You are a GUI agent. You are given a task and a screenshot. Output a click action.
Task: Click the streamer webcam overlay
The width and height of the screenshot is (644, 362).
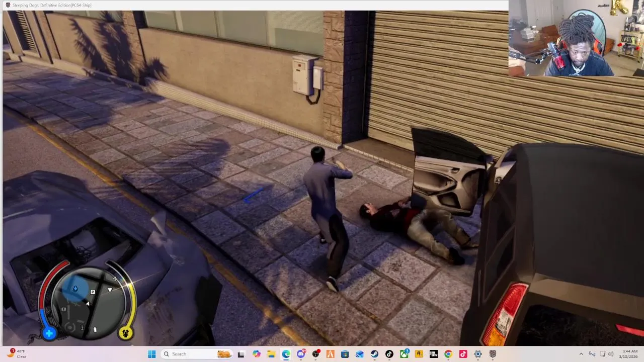tap(576, 39)
